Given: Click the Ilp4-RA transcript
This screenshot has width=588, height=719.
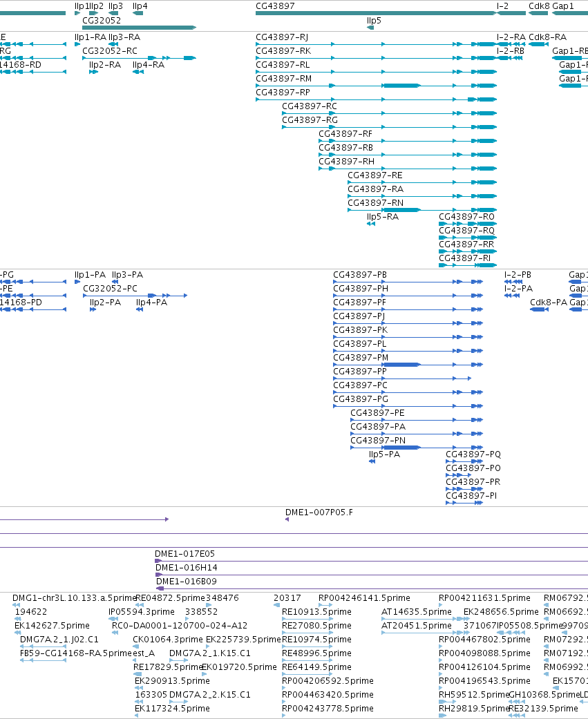Looking at the screenshot, I should (x=138, y=72).
